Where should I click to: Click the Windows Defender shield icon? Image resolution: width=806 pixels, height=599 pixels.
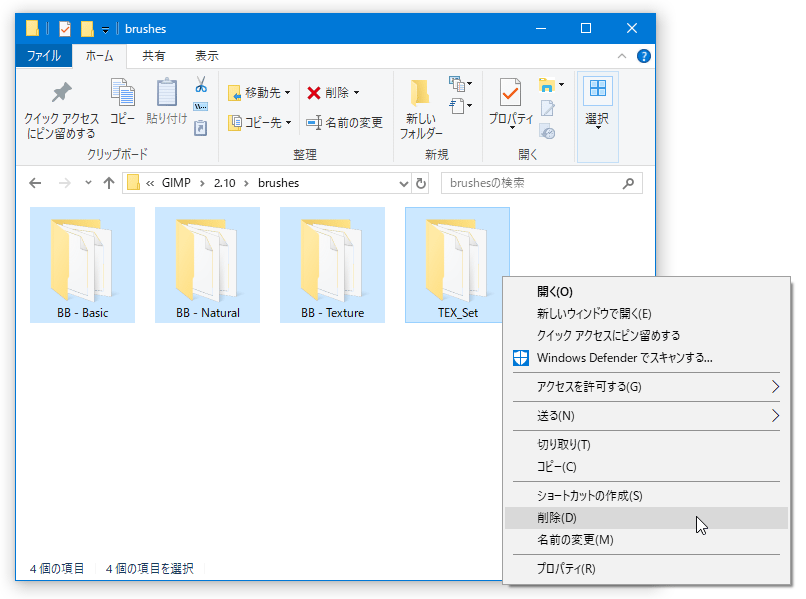click(521, 358)
